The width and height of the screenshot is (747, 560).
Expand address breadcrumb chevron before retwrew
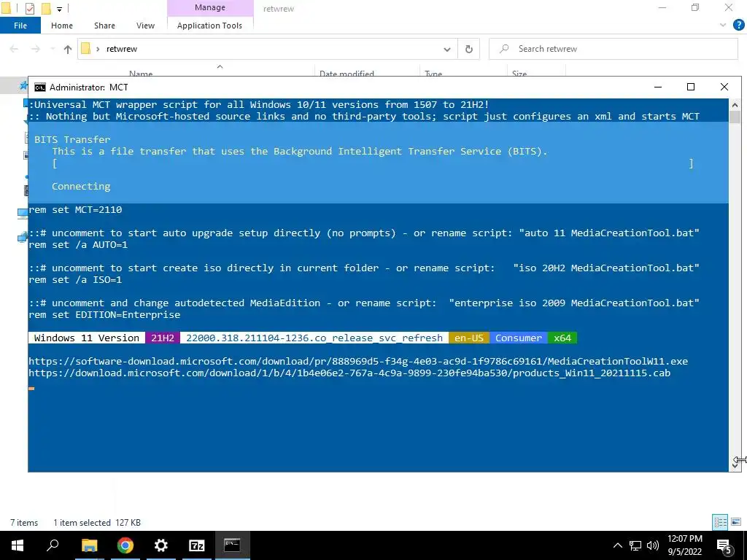click(98, 49)
